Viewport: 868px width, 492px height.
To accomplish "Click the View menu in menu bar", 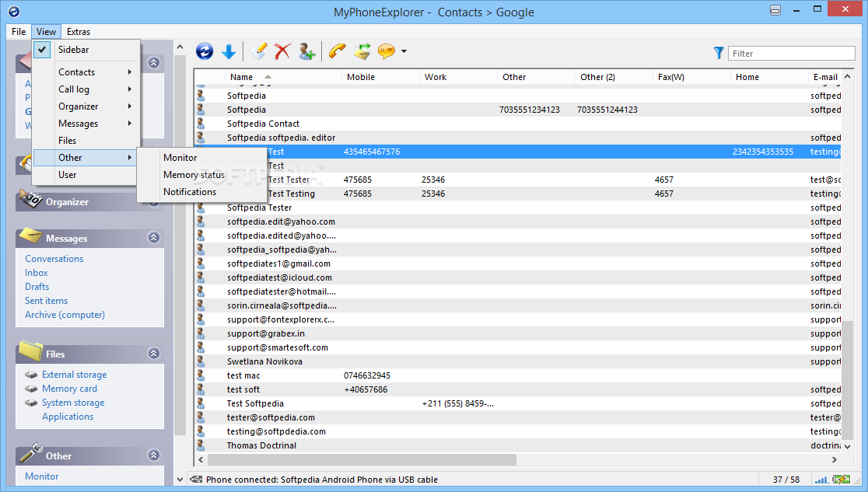I will click(46, 32).
